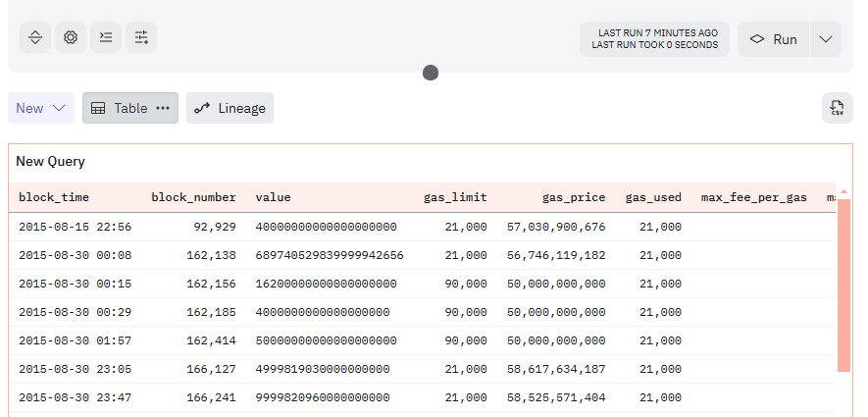Open the parameters sliders icon
This screenshot has height=417, width=868.
coord(141,37)
